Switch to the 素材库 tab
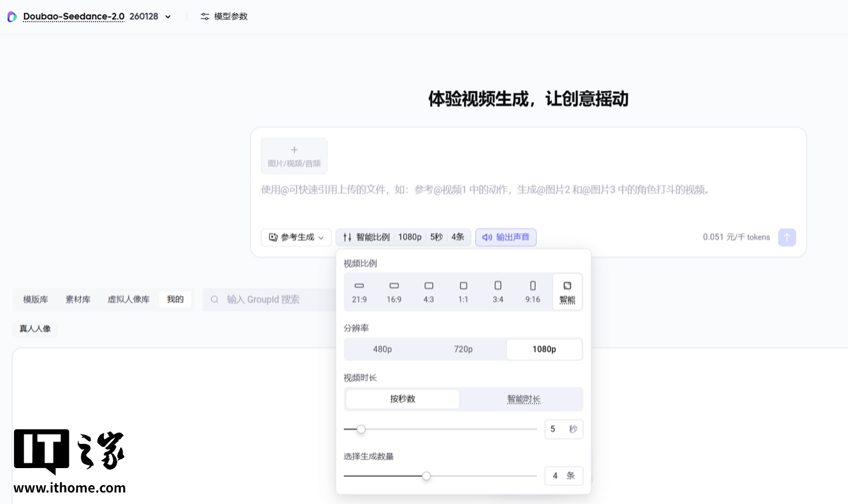This screenshot has width=848, height=504. pos(78,299)
